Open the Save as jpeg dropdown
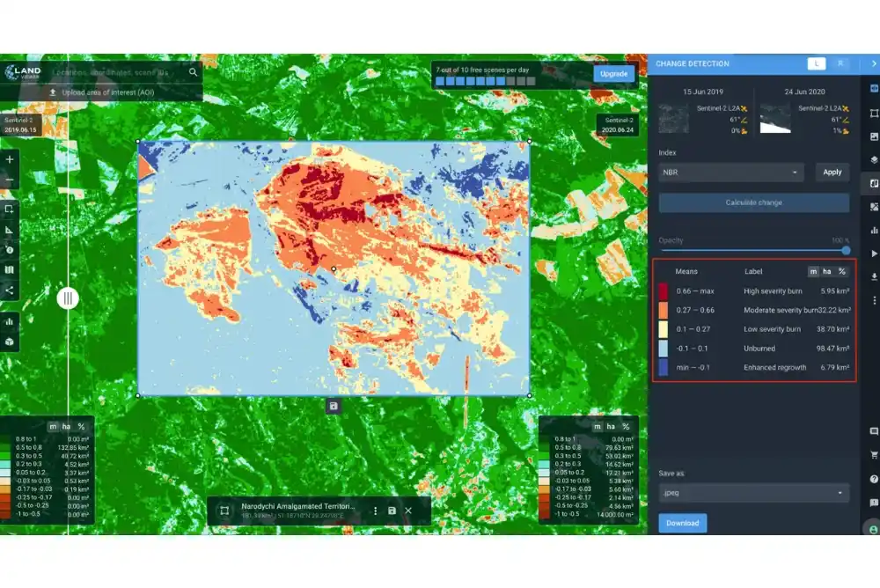This screenshot has width=880, height=588. 753,493
